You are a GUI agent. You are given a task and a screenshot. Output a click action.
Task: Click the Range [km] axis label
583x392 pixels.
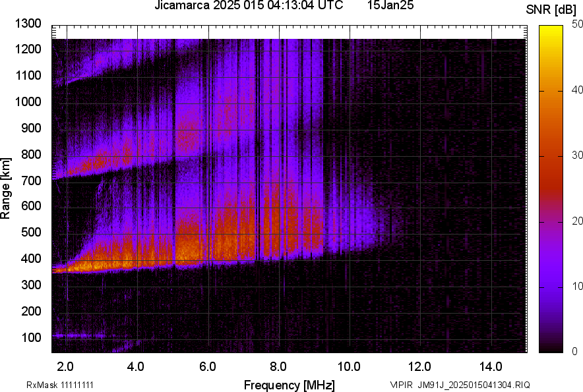tap(6, 188)
